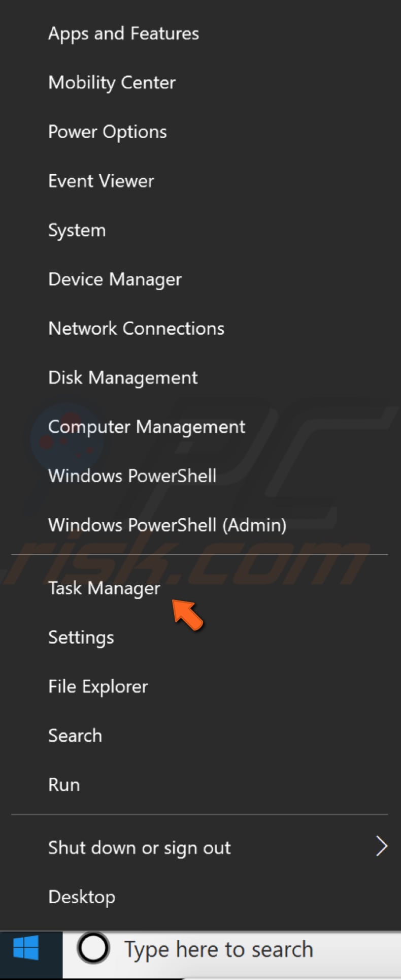Image resolution: width=401 pixels, height=980 pixels.
Task: Expand the Shut down or sign out chevron
Action: coord(381,846)
